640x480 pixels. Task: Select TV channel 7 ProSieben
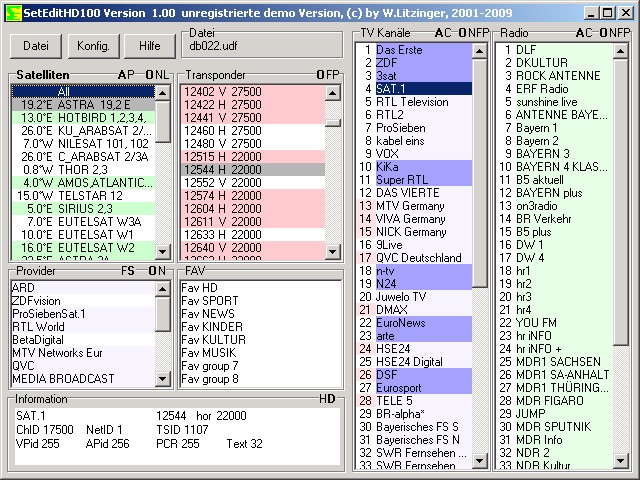pyautogui.click(x=414, y=128)
